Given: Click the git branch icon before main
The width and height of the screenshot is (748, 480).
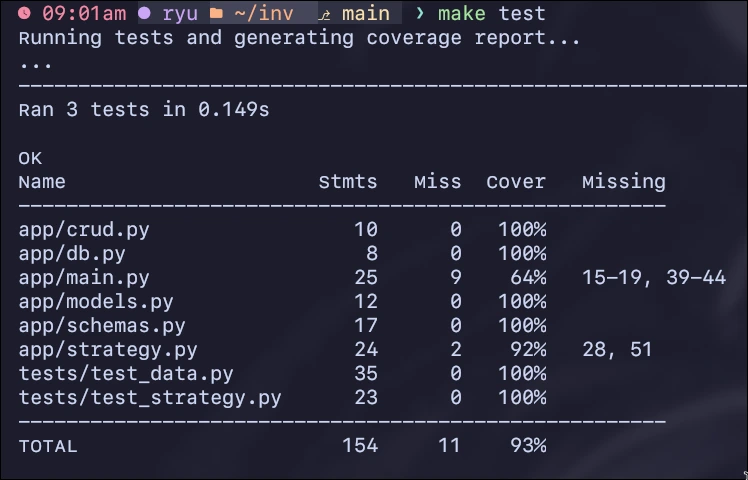Looking at the screenshot, I should (x=324, y=15).
